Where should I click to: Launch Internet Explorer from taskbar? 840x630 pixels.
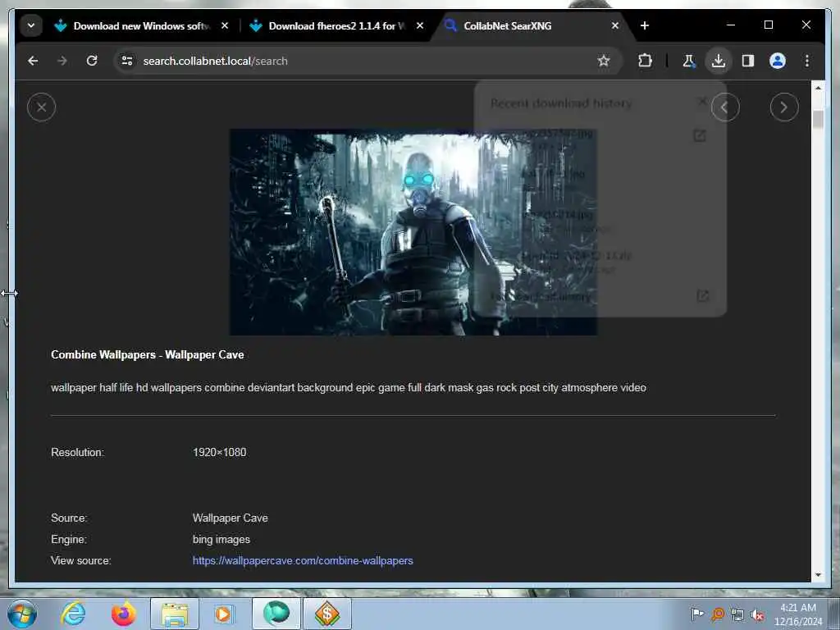[x=73, y=614]
